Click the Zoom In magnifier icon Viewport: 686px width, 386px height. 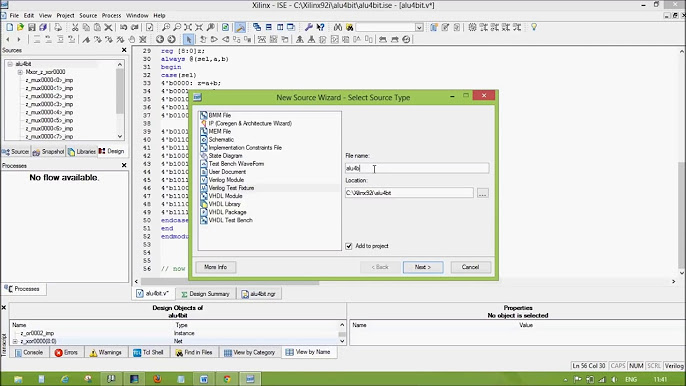[166, 27]
